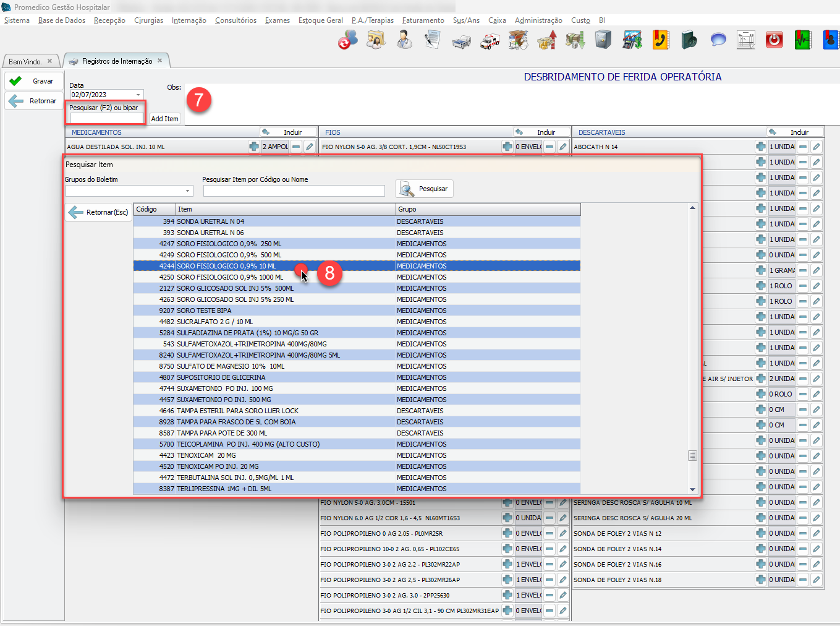Image resolution: width=840 pixels, height=626 pixels.
Task: Open the safe vault toolbar icon
Action: coord(603,40)
